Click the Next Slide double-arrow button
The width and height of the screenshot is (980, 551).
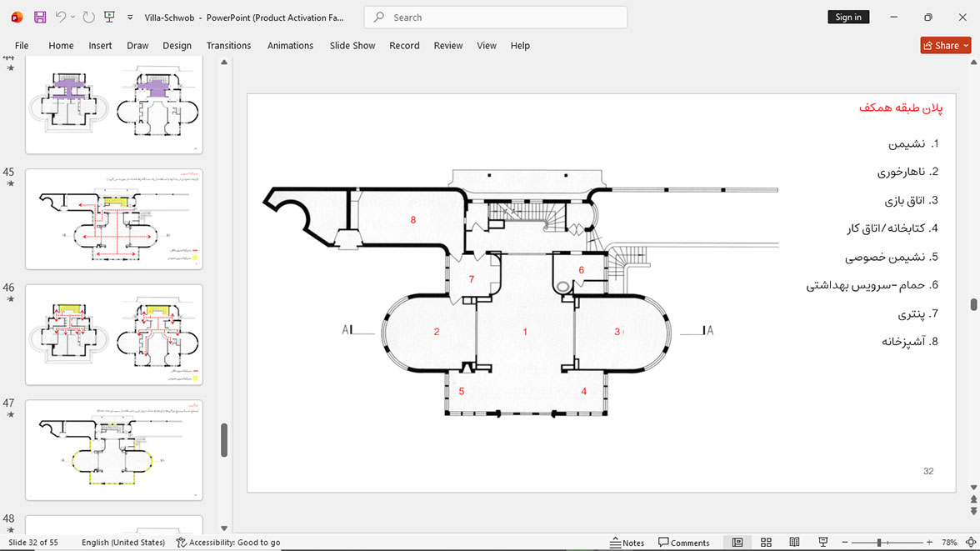[x=973, y=511]
